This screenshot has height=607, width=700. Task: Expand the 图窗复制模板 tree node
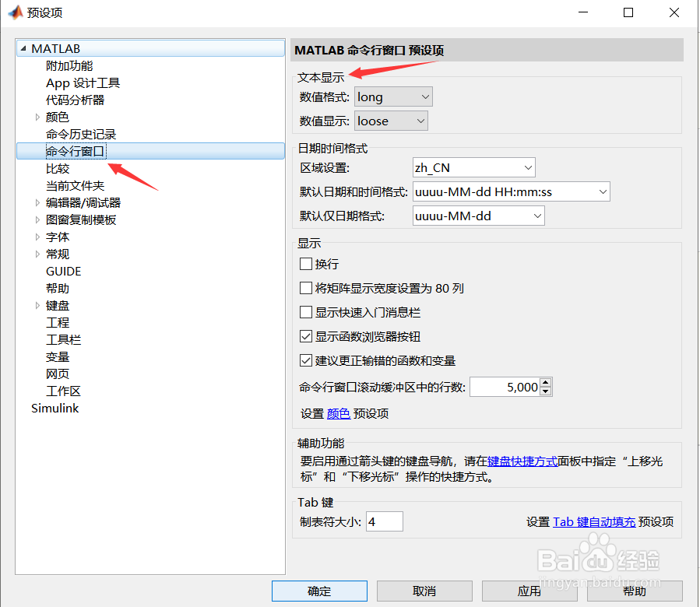(x=37, y=219)
